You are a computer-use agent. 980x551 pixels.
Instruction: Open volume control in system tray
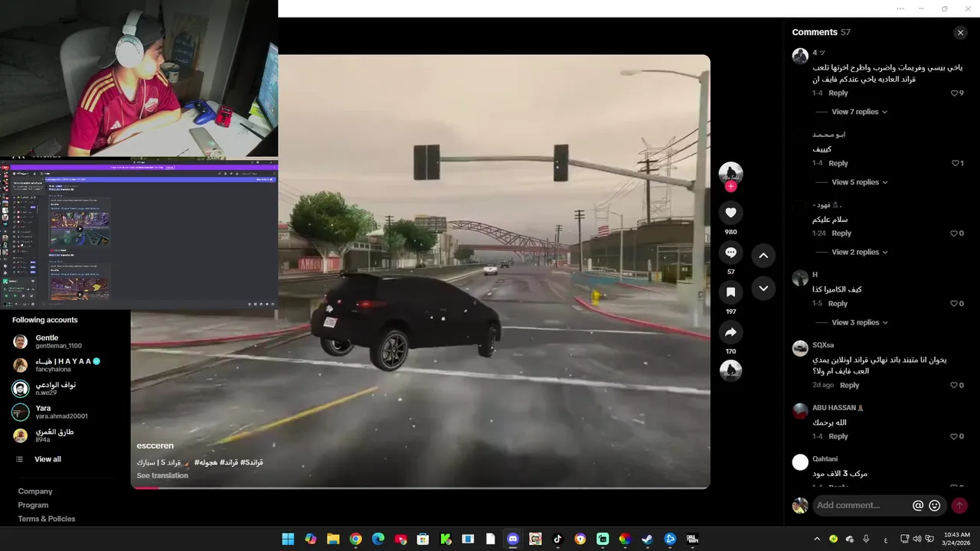point(917,539)
